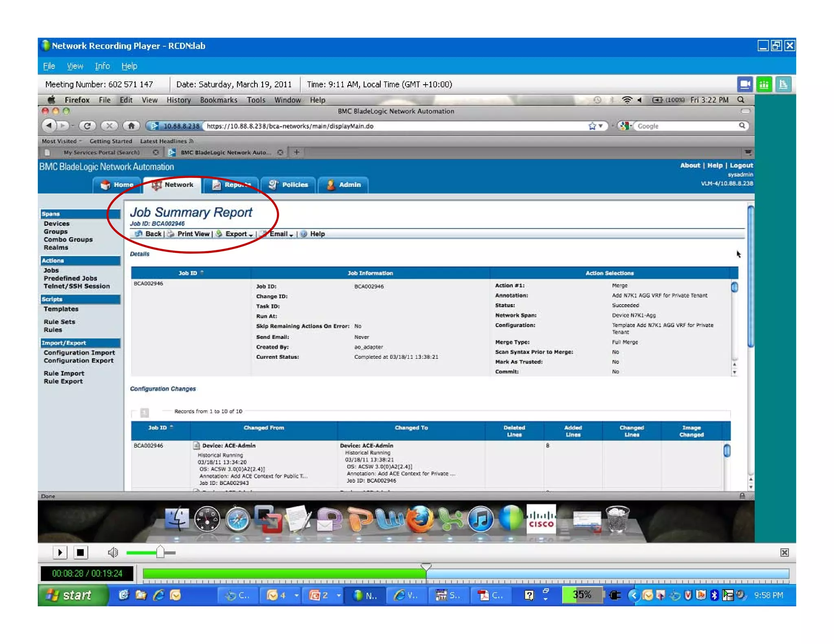Click the bookmark star icon in address bar
Screen dimensions: 834x644
pyautogui.click(x=592, y=126)
